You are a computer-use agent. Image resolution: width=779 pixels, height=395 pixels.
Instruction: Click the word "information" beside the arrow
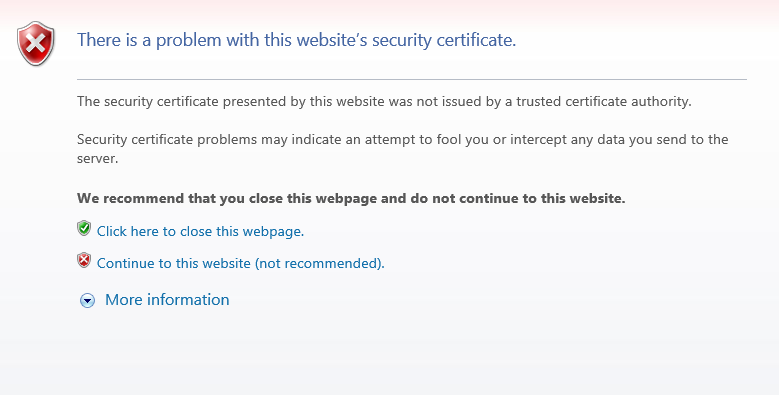pyautogui.click(x=188, y=300)
